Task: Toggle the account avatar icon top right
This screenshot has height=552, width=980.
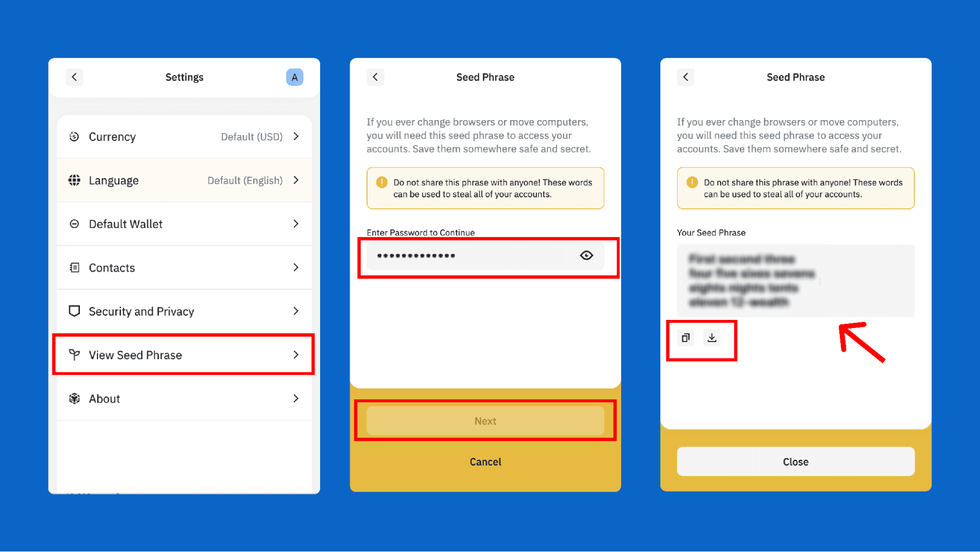Action: tap(295, 77)
